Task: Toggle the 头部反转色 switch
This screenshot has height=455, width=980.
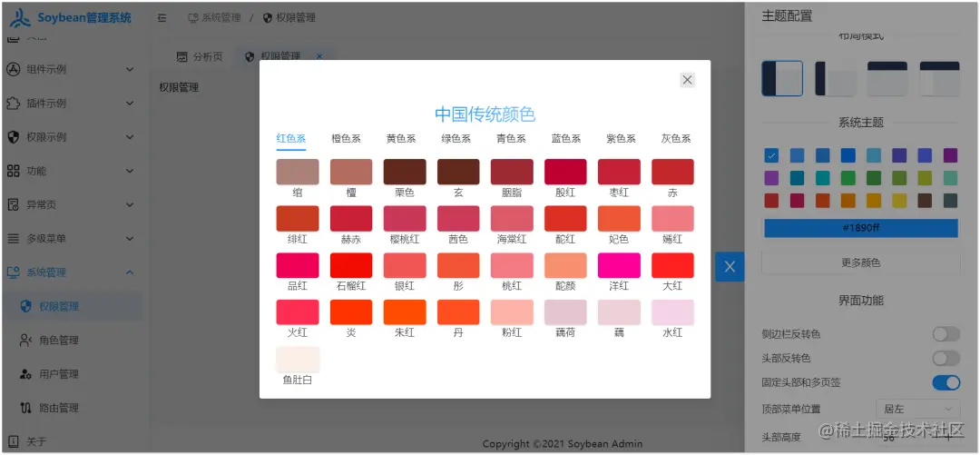Action: (x=946, y=358)
